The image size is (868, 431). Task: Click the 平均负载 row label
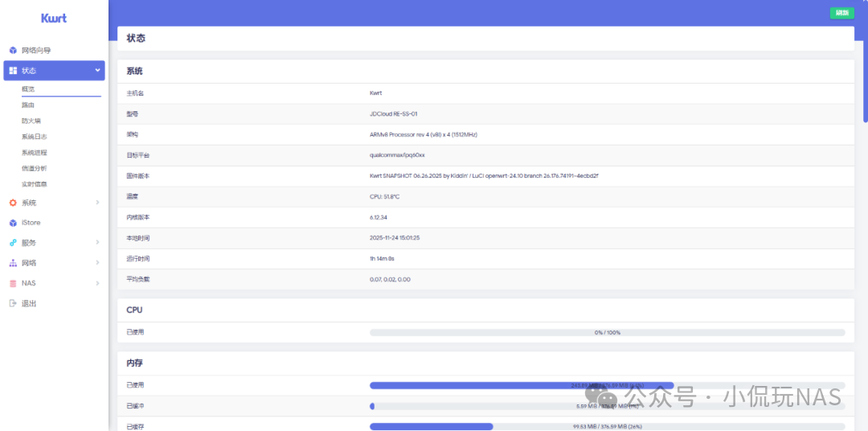[x=138, y=279]
